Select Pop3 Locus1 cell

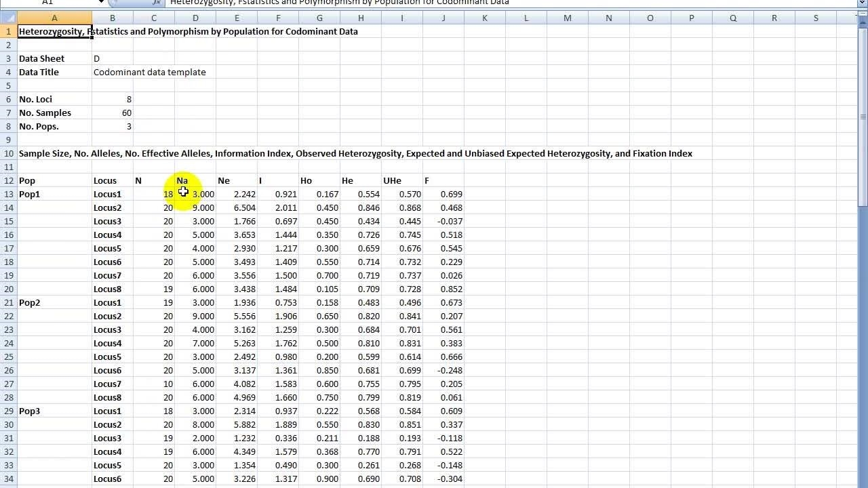[x=112, y=411]
